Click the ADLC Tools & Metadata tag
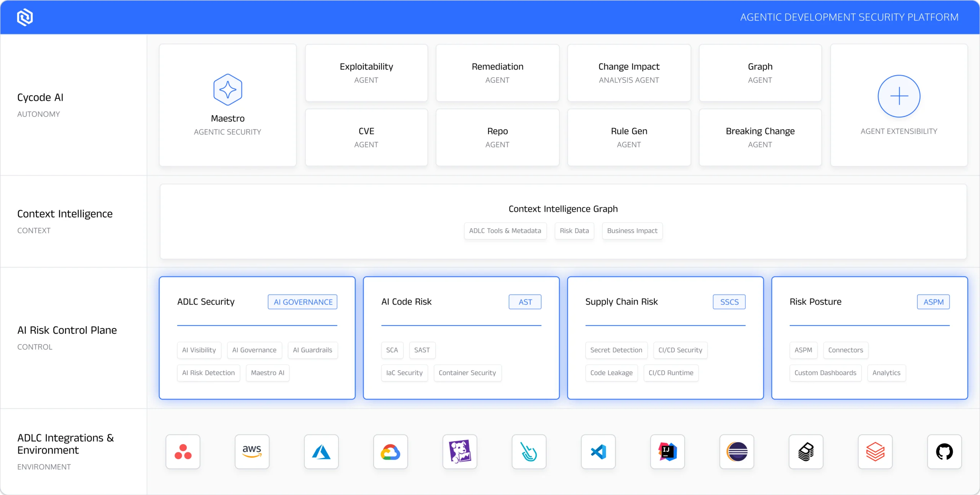The width and height of the screenshot is (980, 495). pyautogui.click(x=505, y=231)
